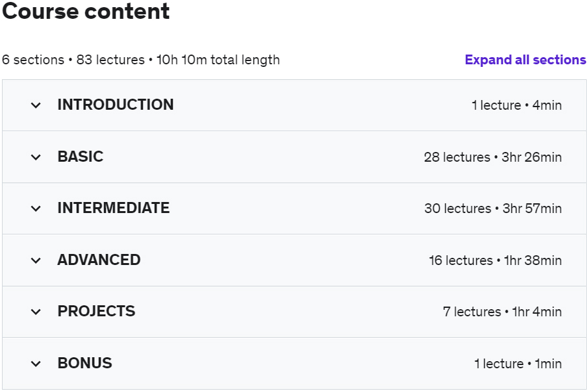Expand the INTRODUCTION section chevron
The image size is (588, 391).
point(36,105)
